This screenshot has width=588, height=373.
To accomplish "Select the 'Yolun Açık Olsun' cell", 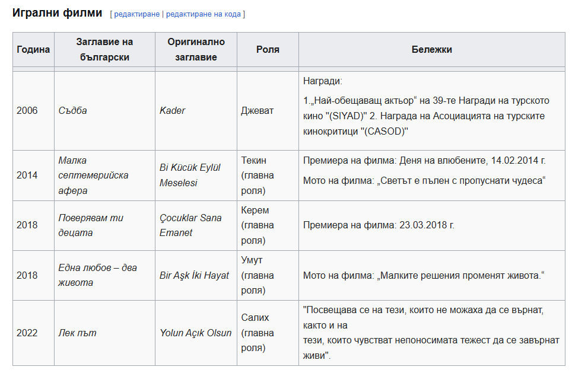I will (x=195, y=333).
